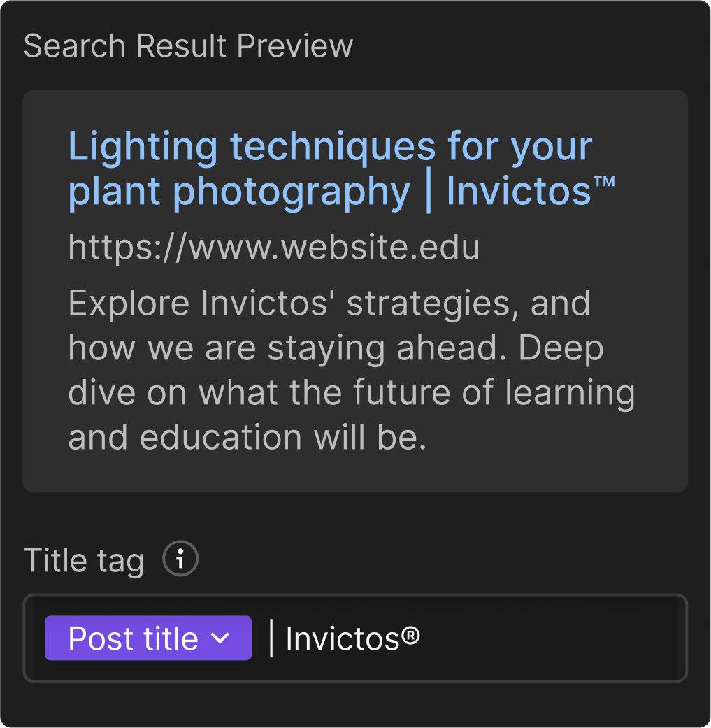
Task: Open the https://www.website.edu URL
Action: click(274, 247)
